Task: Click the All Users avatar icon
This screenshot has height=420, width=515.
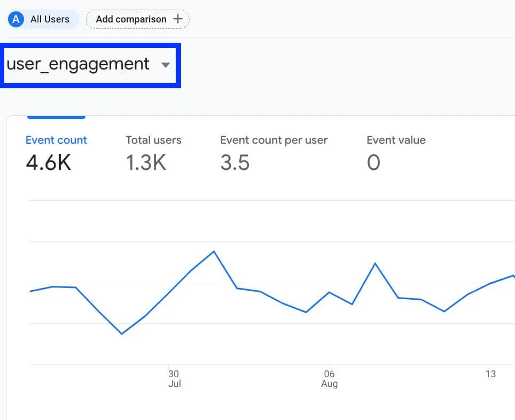Action: click(x=15, y=19)
